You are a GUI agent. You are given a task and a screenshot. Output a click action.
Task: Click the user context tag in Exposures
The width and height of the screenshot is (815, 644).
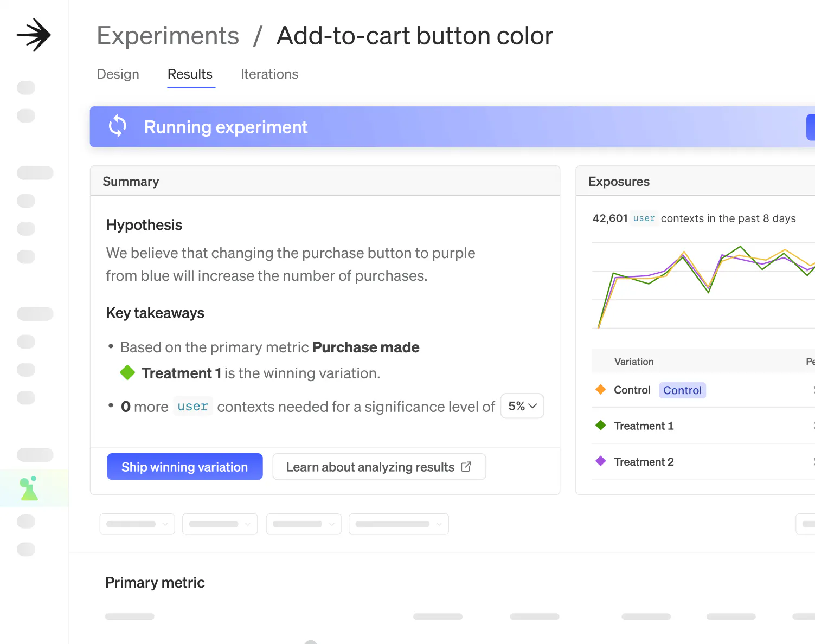pyautogui.click(x=644, y=218)
